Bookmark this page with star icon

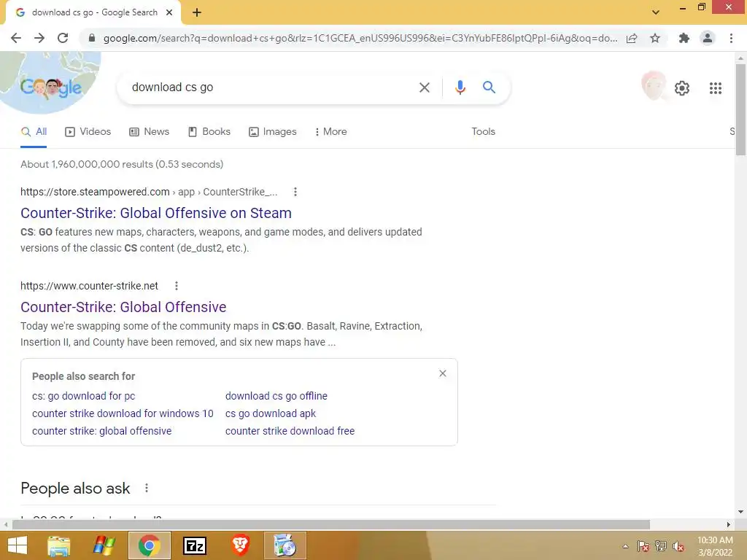coord(655,38)
